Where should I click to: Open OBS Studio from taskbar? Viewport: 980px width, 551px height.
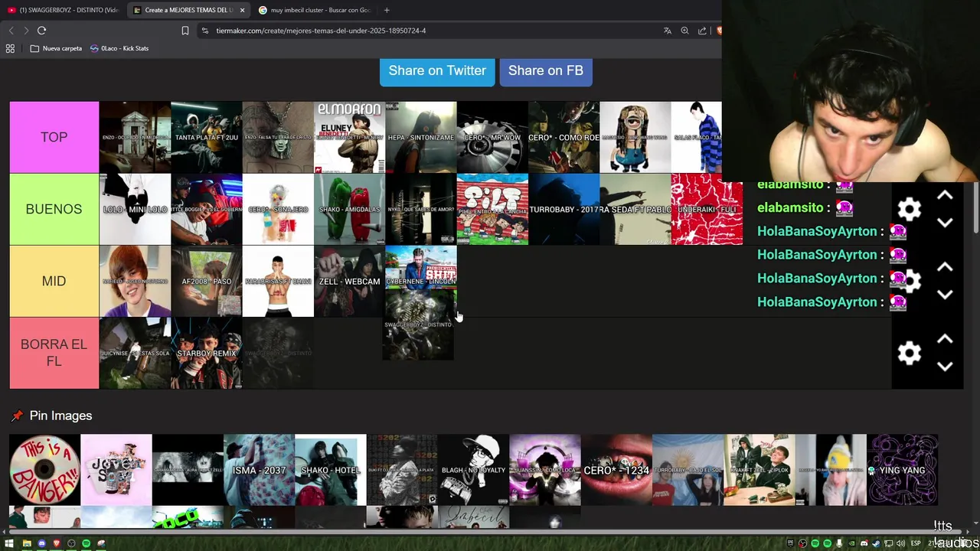pyautogui.click(x=71, y=543)
